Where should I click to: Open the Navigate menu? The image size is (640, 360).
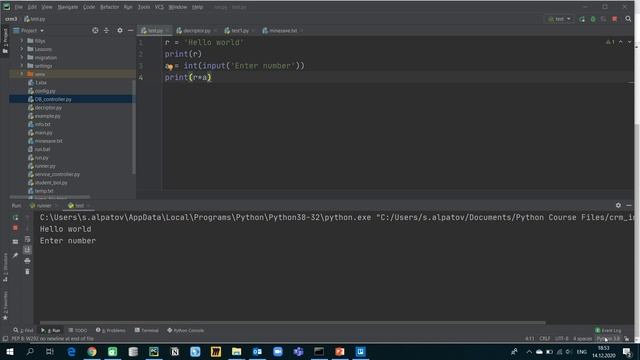click(68, 7)
